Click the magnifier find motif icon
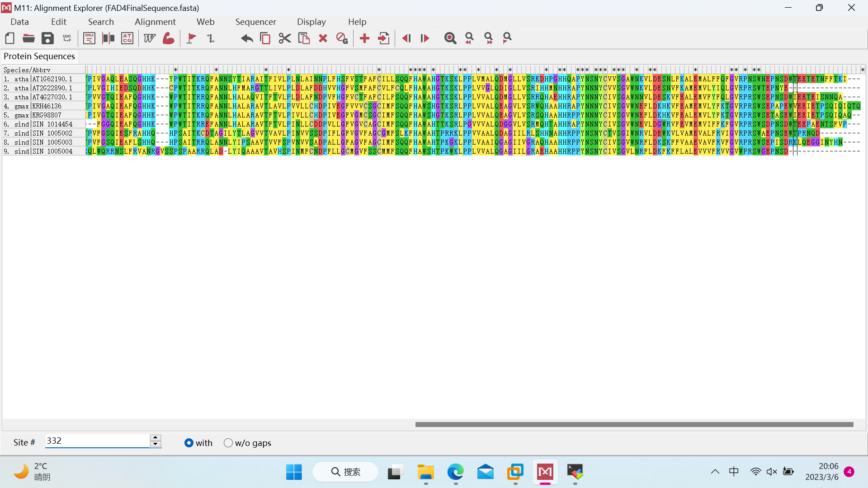868x488 pixels. coord(450,38)
